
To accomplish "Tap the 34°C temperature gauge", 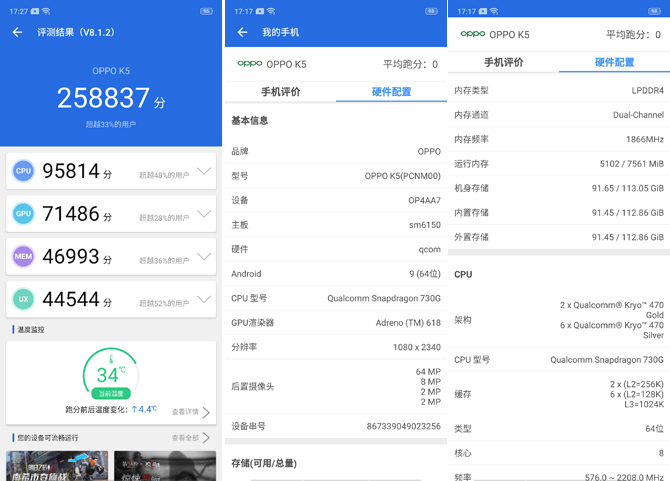I will point(111,375).
